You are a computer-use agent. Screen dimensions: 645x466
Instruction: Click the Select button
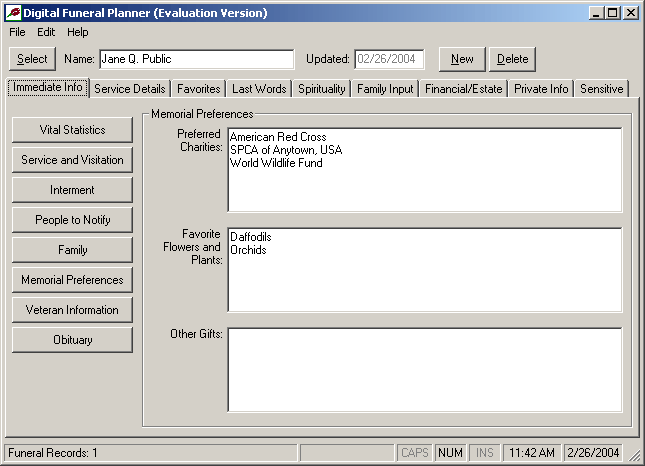[32, 59]
